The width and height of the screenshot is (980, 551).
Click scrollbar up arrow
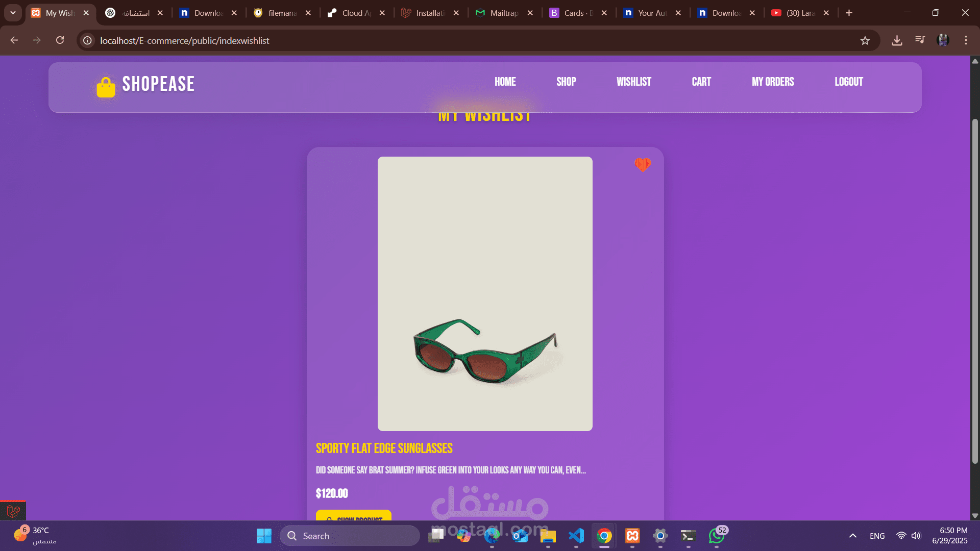tap(975, 61)
